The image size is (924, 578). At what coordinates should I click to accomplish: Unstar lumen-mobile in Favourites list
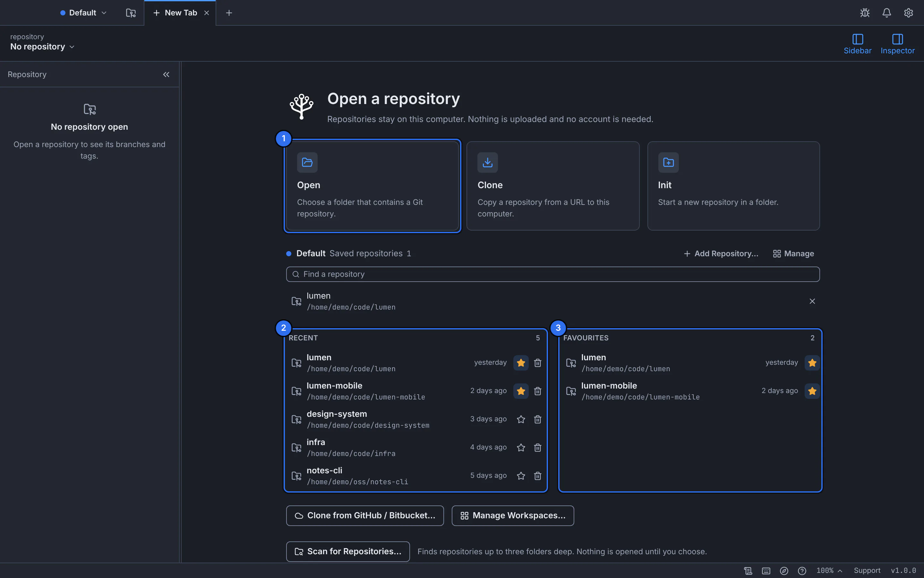pos(812,391)
